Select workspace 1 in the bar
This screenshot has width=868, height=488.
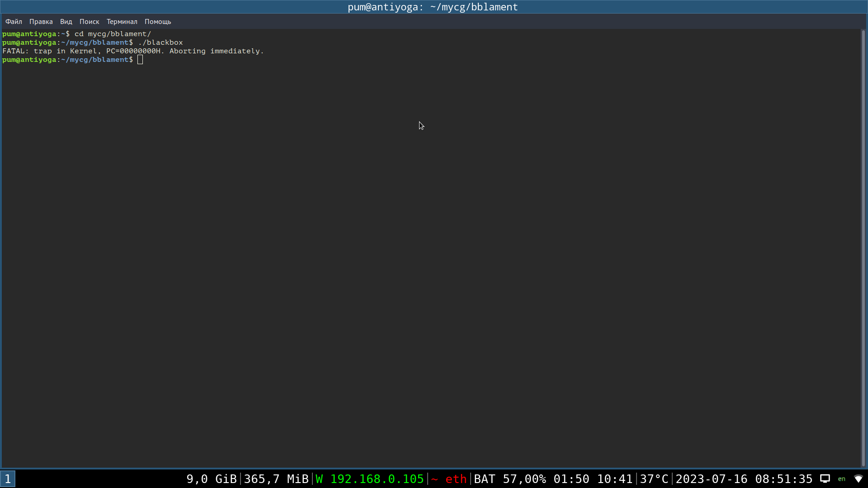point(8,479)
